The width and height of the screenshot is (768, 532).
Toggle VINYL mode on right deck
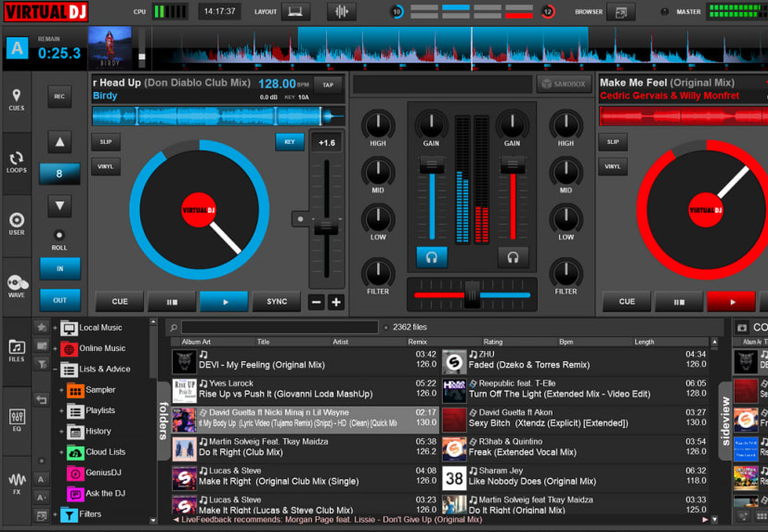(x=613, y=166)
